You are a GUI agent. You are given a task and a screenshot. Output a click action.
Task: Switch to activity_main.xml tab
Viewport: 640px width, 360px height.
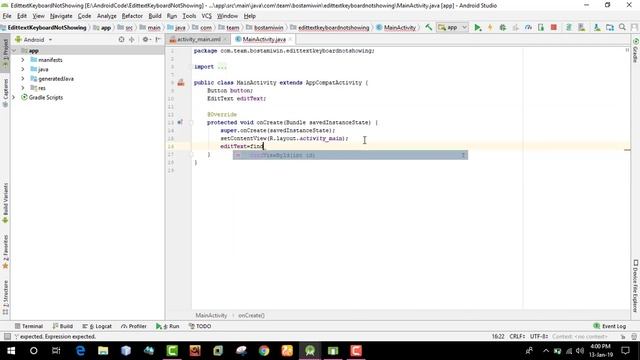point(199,40)
